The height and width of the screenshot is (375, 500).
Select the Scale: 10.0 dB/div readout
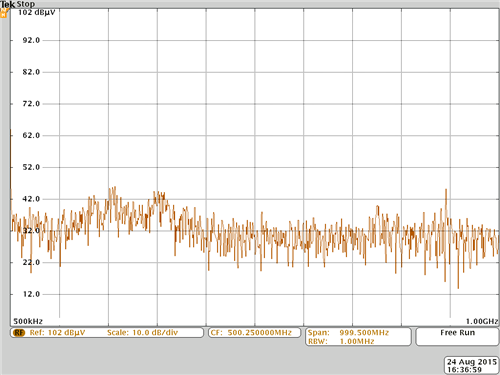coord(142,333)
